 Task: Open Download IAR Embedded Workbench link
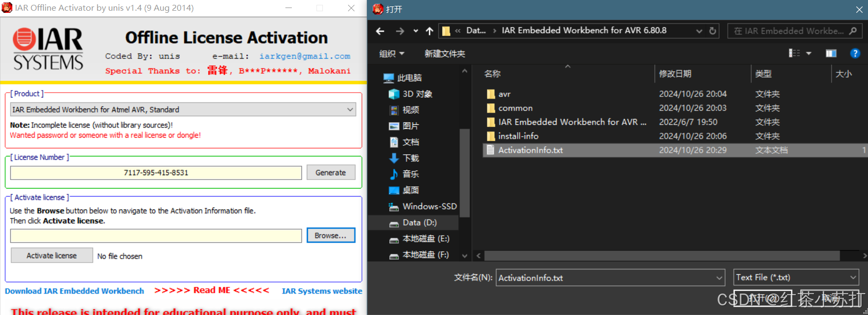(74, 291)
